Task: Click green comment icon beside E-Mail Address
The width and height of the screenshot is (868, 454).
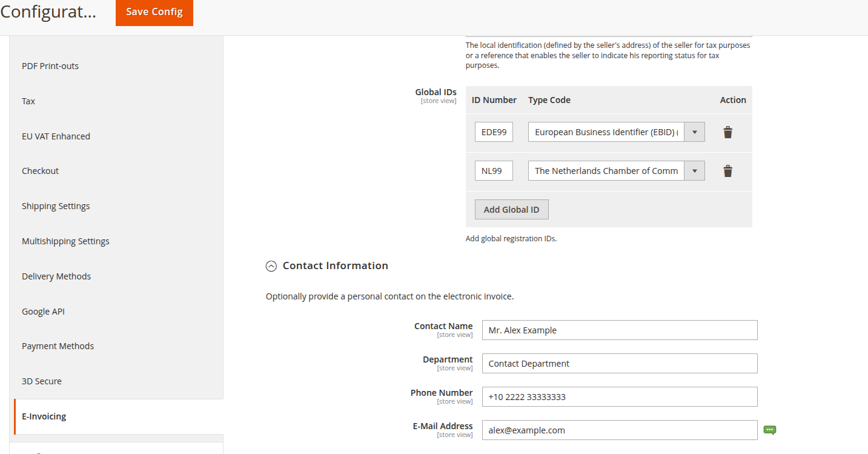Action: pos(770,430)
